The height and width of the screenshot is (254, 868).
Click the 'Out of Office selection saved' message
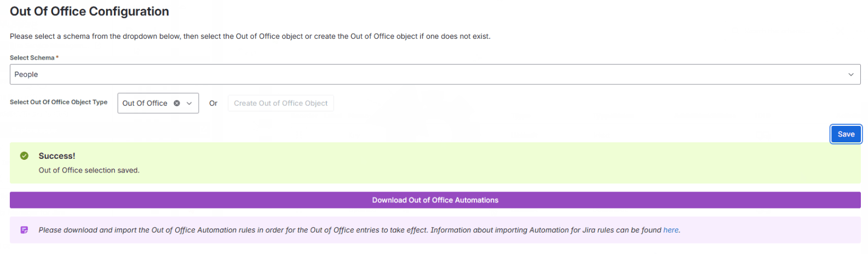pyautogui.click(x=89, y=170)
